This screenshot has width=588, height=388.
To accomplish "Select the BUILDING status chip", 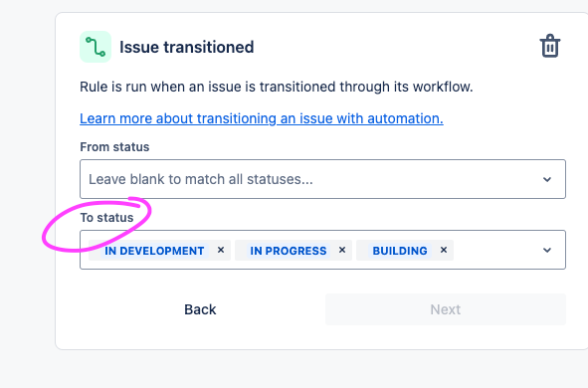I will click(x=400, y=251).
